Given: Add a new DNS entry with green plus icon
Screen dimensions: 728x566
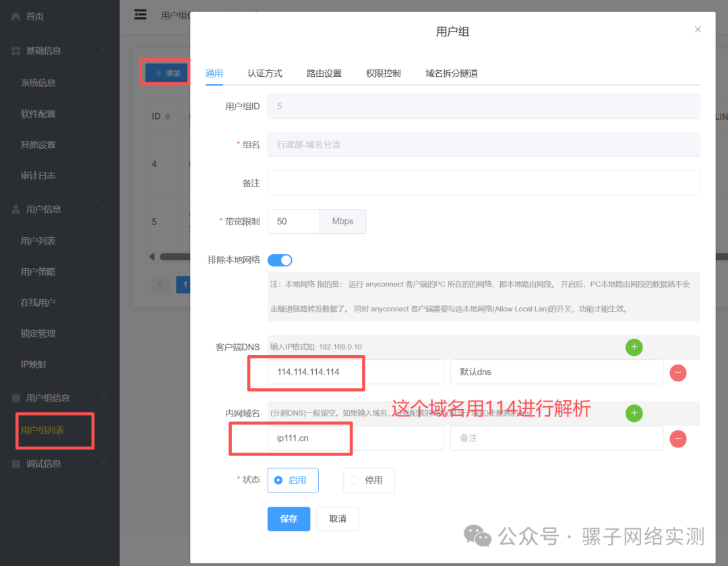Looking at the screenshot, I should point(634,347).
